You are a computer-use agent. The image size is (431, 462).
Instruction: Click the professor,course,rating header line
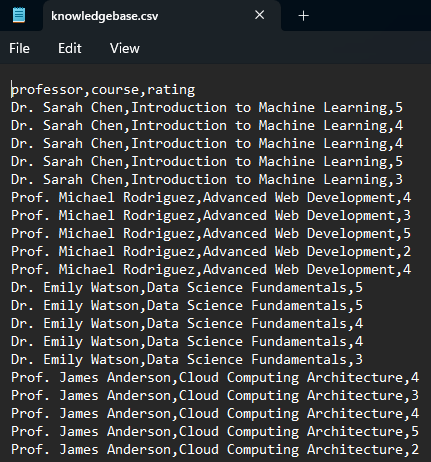(103, 90)
